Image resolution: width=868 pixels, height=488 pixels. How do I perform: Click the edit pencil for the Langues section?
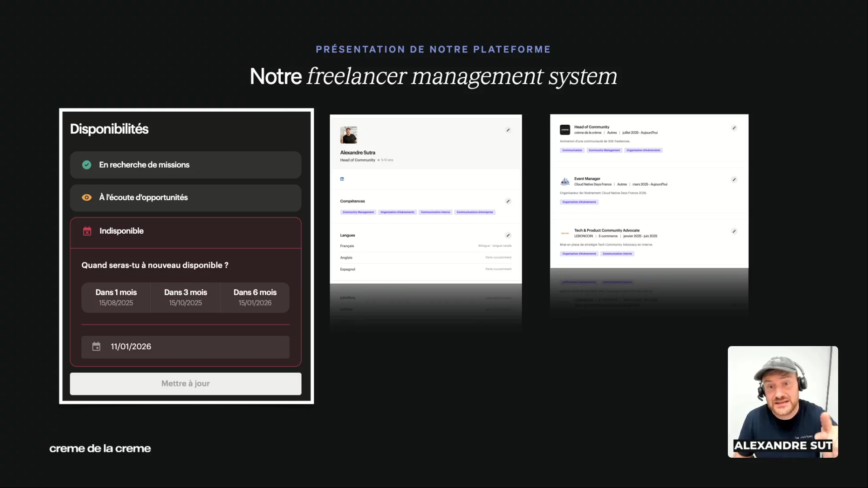pos(508,235)
